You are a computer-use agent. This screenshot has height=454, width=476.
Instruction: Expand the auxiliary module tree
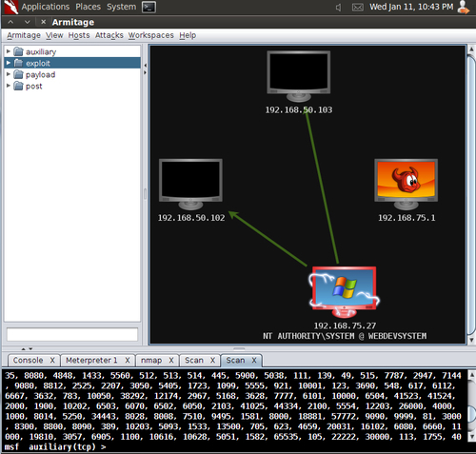(9, 51)
